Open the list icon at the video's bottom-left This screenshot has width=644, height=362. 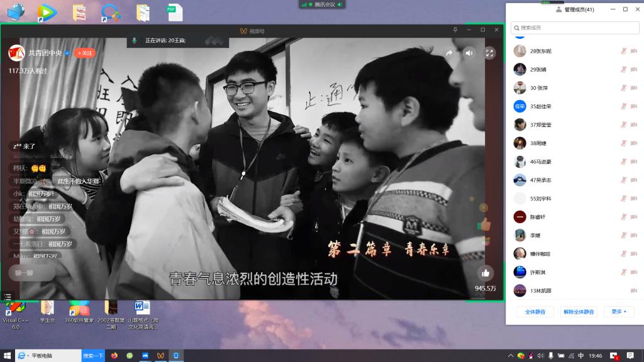(8, 296)
